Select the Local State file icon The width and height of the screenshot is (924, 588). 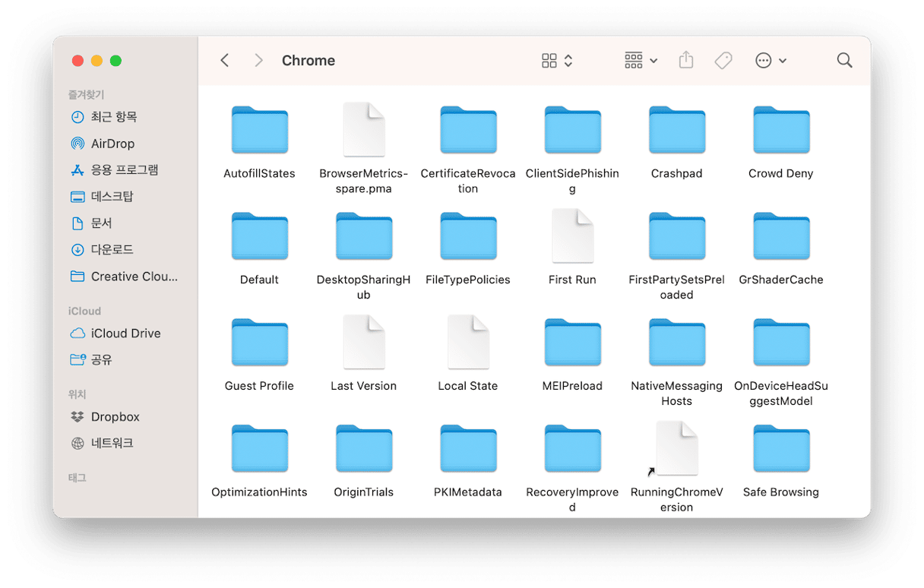[x=468, y=343]
